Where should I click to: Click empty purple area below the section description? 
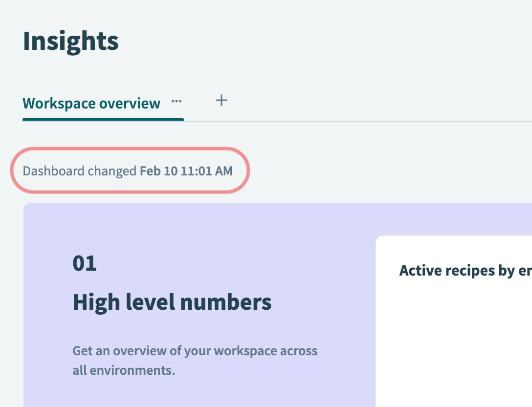tap(196, 393)
